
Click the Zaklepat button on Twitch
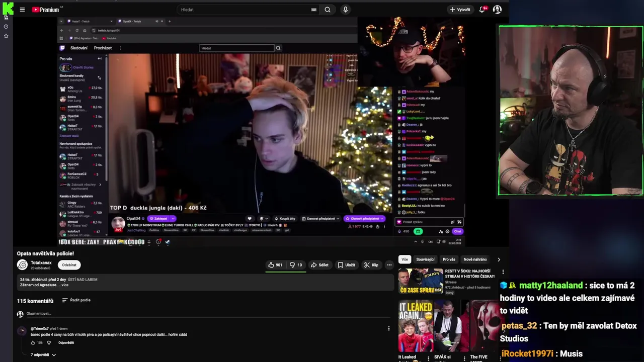point(158,219)
